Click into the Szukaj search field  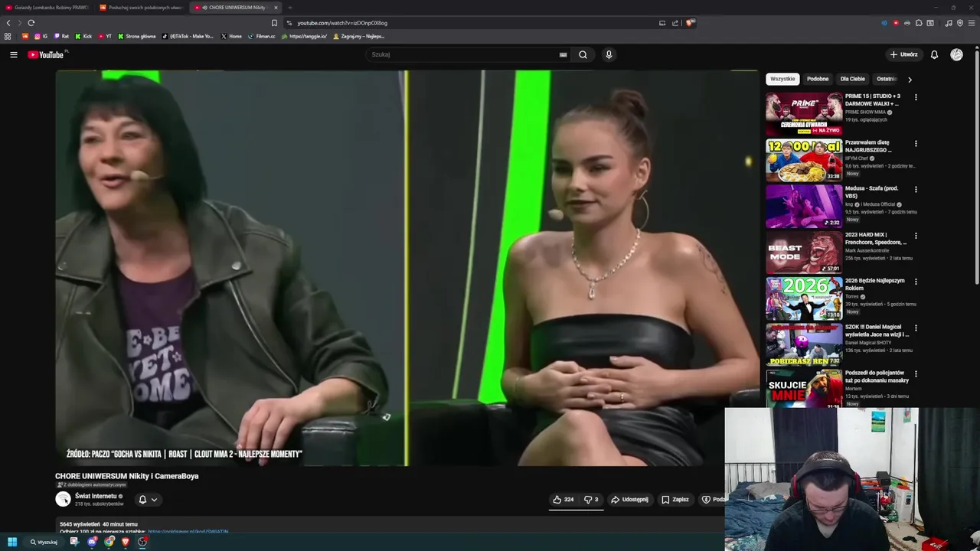click(463, 54)
